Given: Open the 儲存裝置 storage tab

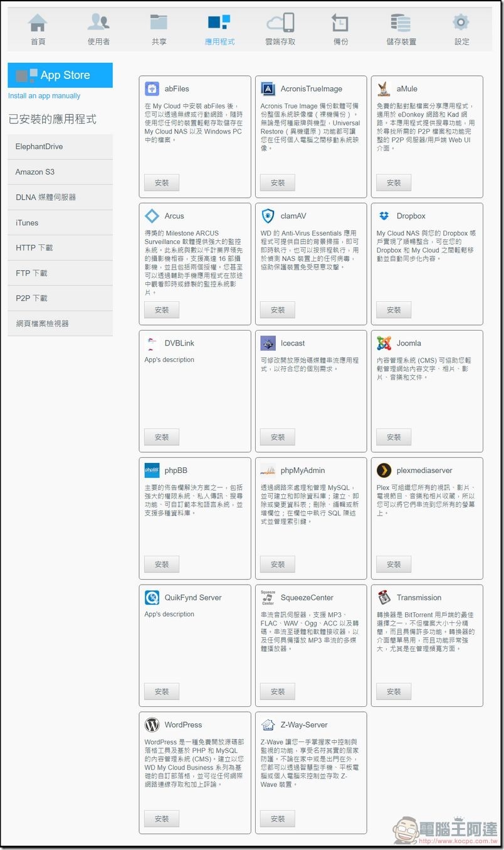Looking at the screenshot, I should pyautogui.click(x=401, y=29).
